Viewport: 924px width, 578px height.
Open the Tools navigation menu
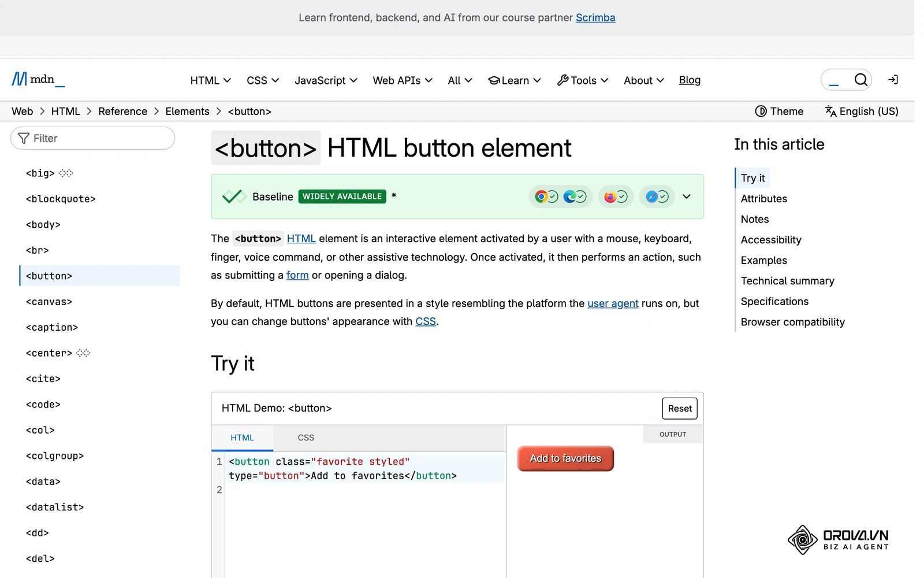coord(583,80)
